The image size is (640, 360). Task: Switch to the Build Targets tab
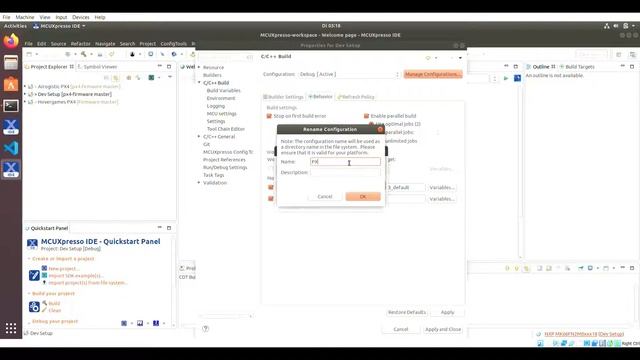(577, 67)
